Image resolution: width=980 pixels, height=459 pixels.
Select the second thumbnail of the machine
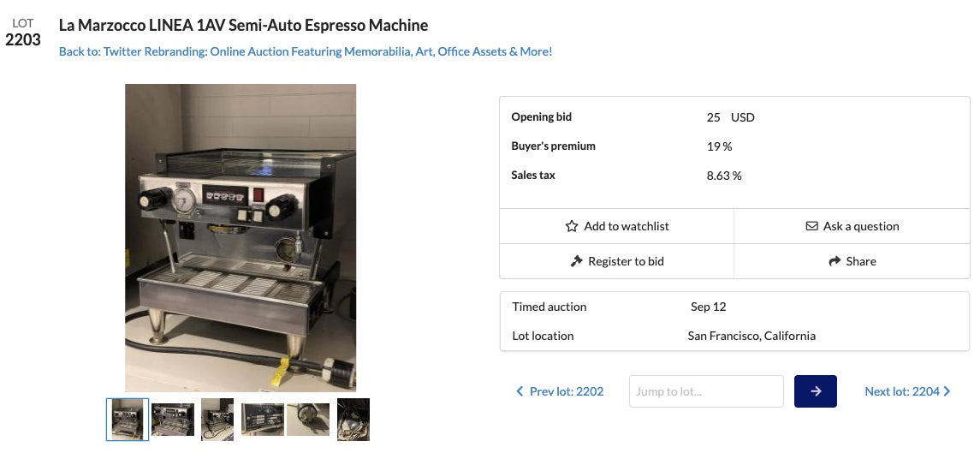(173, 420)
